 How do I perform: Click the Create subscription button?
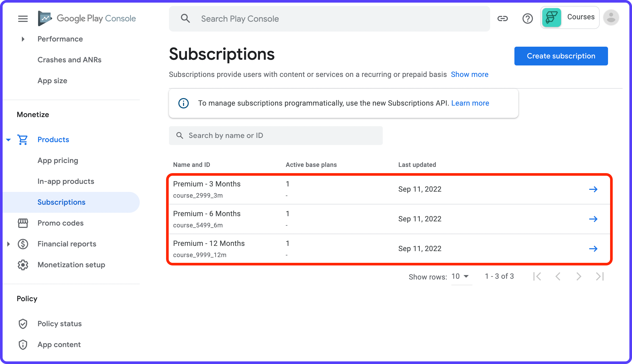point(561,56)
